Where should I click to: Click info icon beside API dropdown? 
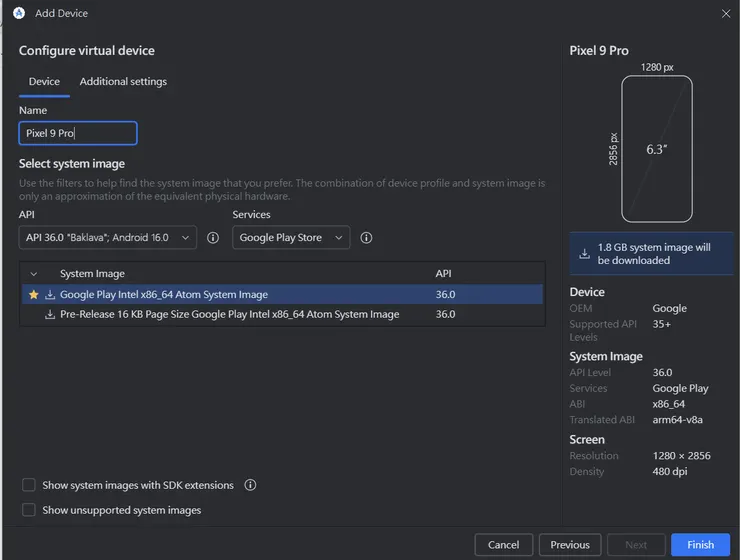coord(212,238)
